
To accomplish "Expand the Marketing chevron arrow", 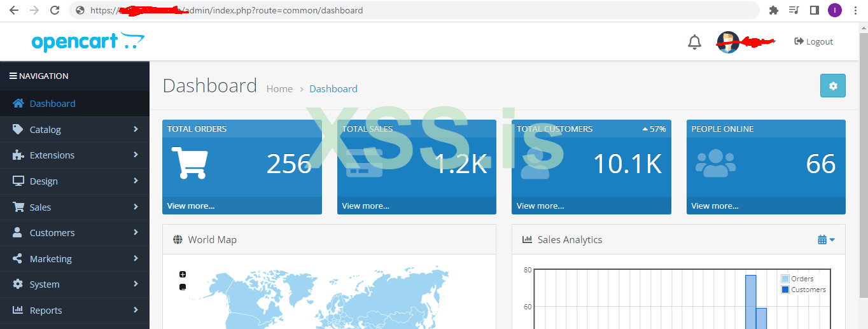I will pyautogui.click(x=136, y=258).
